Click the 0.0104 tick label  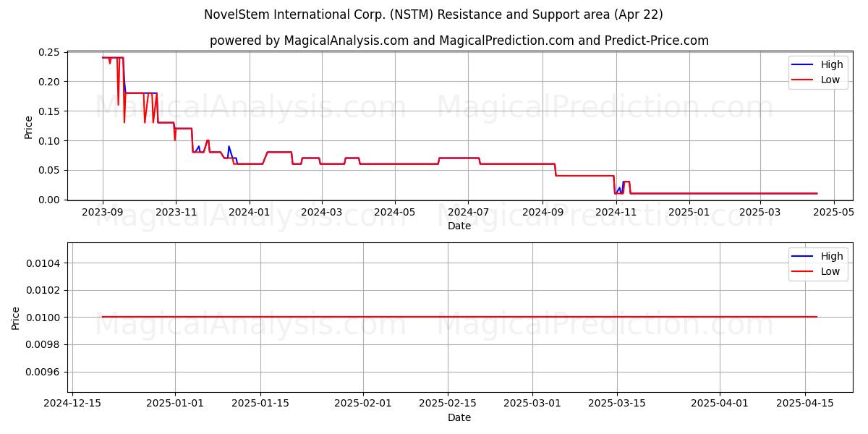[x=43, y=263]
